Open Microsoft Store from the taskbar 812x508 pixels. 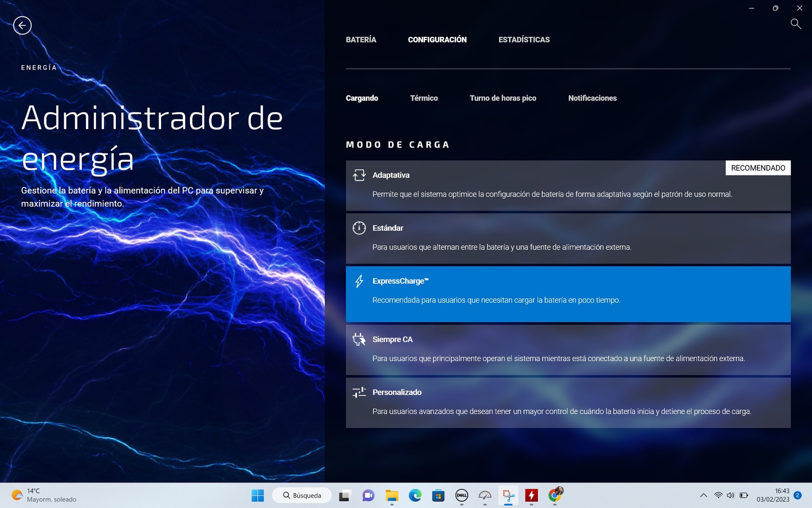coord(438,495)
